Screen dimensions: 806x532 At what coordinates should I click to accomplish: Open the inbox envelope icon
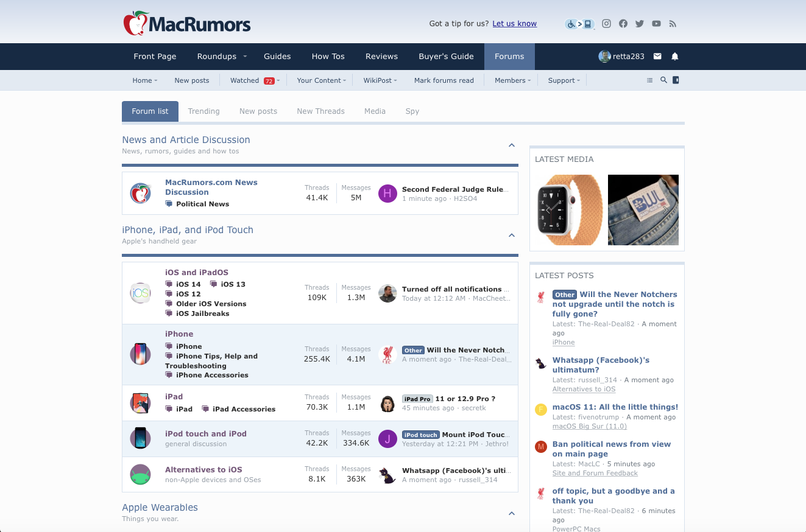657,57
